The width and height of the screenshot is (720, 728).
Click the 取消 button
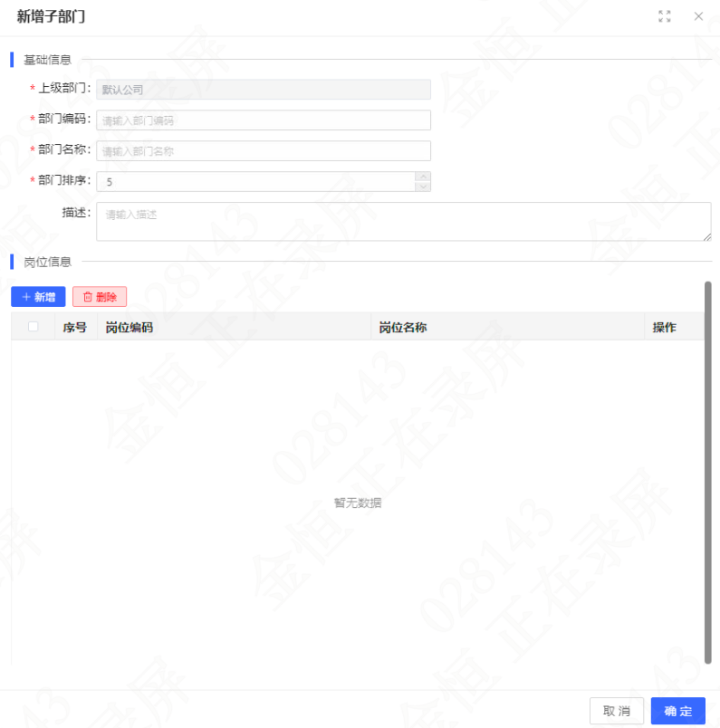click(617, 711)
